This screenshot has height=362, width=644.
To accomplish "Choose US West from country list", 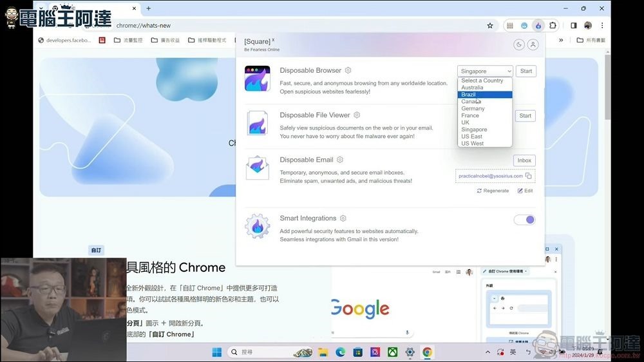I will point(485,144).
